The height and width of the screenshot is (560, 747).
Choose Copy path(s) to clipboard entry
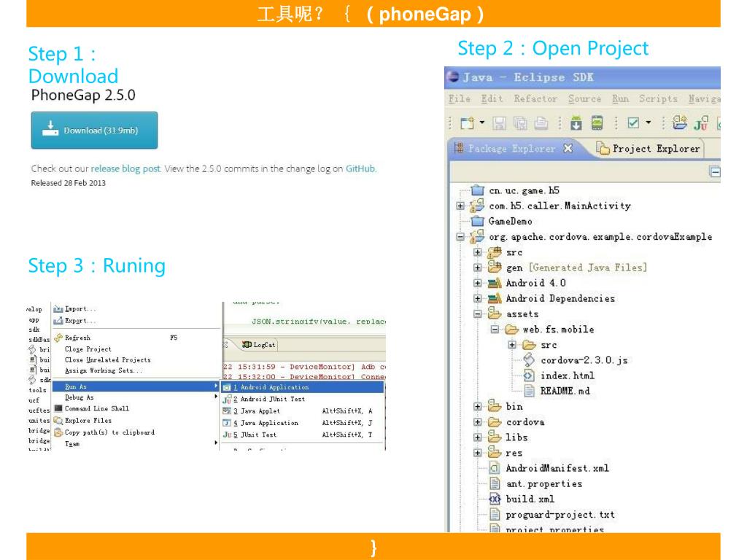(109, 432)
